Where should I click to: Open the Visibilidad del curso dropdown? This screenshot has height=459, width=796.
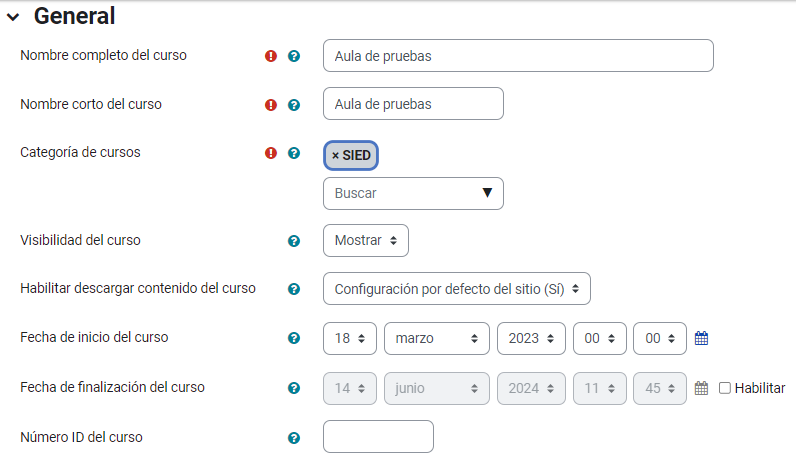point(366,241)
